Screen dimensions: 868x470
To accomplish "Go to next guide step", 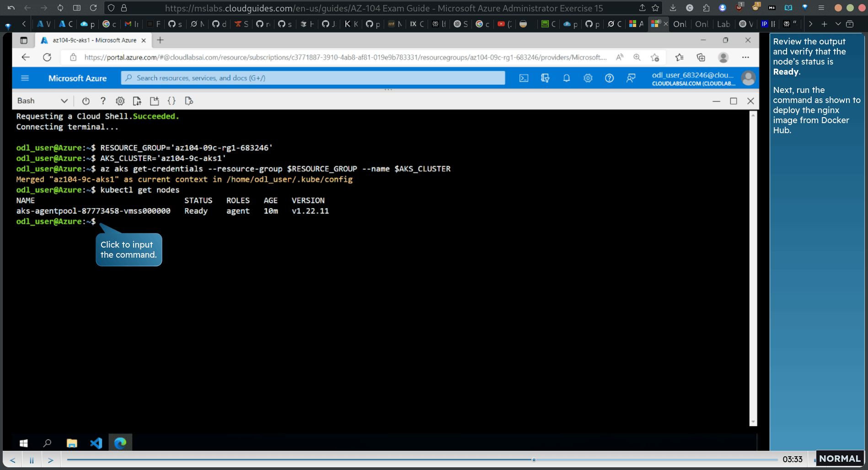I will click(x=51, y=460).
